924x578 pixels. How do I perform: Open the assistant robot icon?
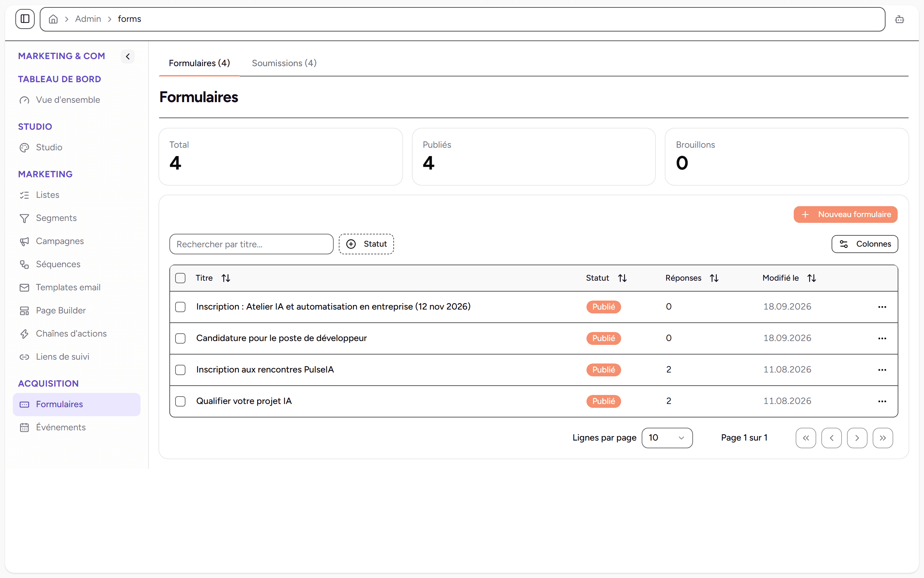click(x=899, y=19)
